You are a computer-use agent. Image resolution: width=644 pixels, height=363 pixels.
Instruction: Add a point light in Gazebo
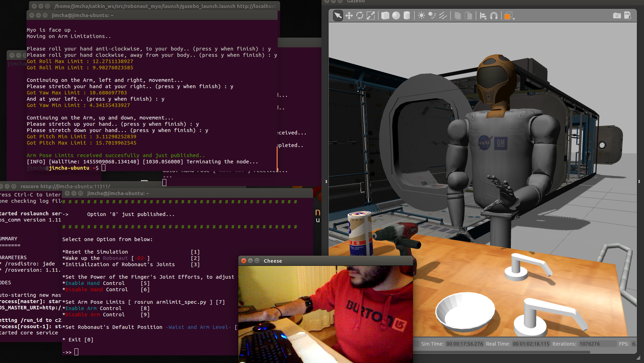coord(421,16)
